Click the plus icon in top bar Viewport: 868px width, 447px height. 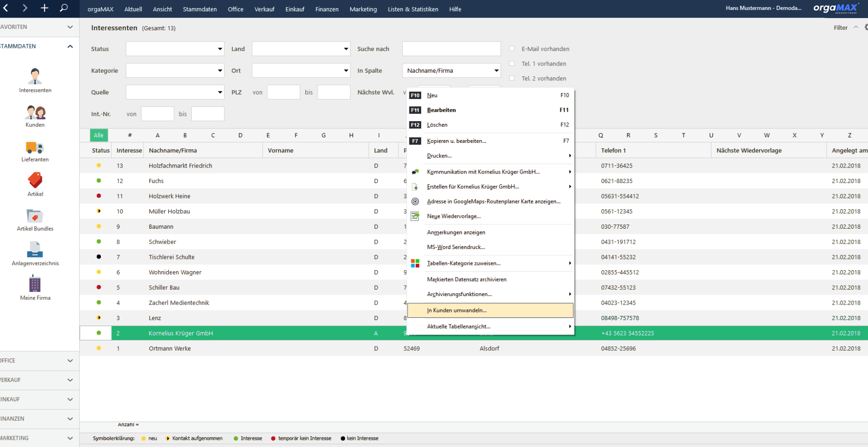pyautogui.click(x=44, y=8)
